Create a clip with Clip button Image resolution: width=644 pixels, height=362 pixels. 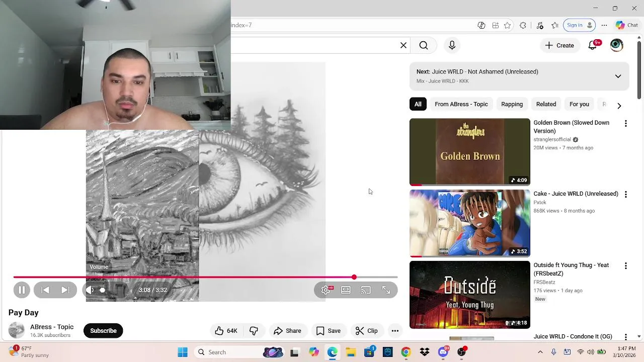[x=367, y=331]
